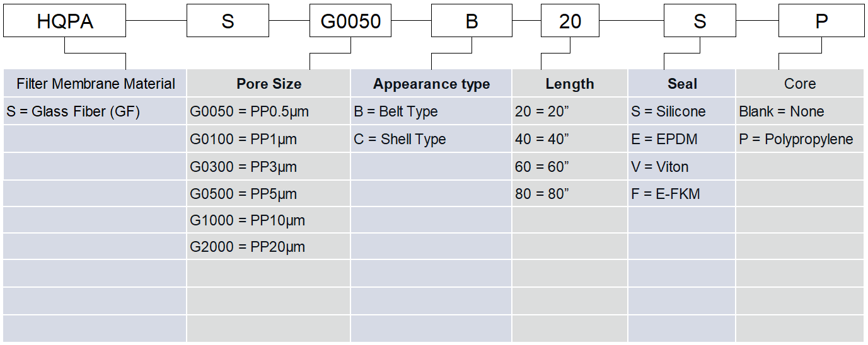Image resolution: width=868 pixels, height=345 pixels.
Task: Click the 60 = 60" length cell
Action: 542,167
